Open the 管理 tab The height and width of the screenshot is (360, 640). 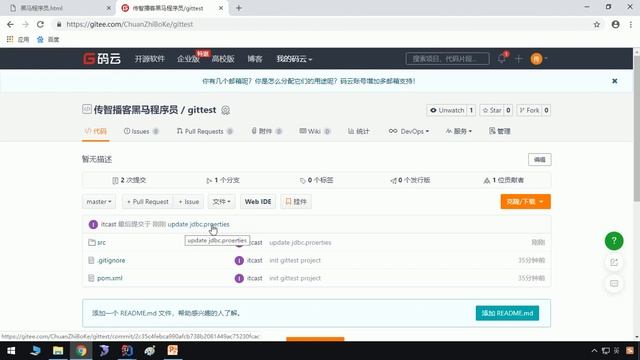point(500,131)
